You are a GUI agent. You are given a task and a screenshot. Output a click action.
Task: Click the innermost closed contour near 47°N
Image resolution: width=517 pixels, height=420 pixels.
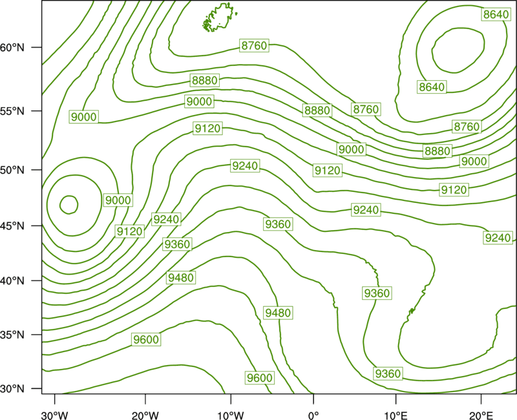click(69, 205)
